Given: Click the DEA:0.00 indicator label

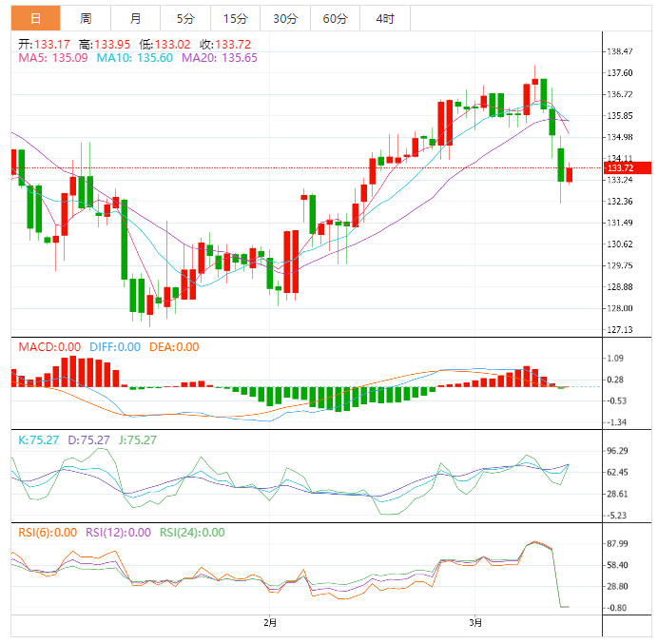Looking at the screenshot, I should (x=174, y=347).
